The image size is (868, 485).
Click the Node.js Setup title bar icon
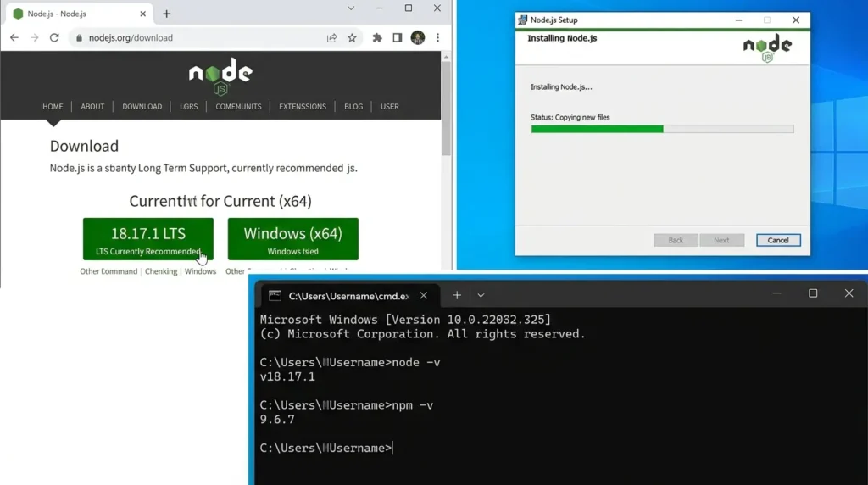(x=522, y=20)
